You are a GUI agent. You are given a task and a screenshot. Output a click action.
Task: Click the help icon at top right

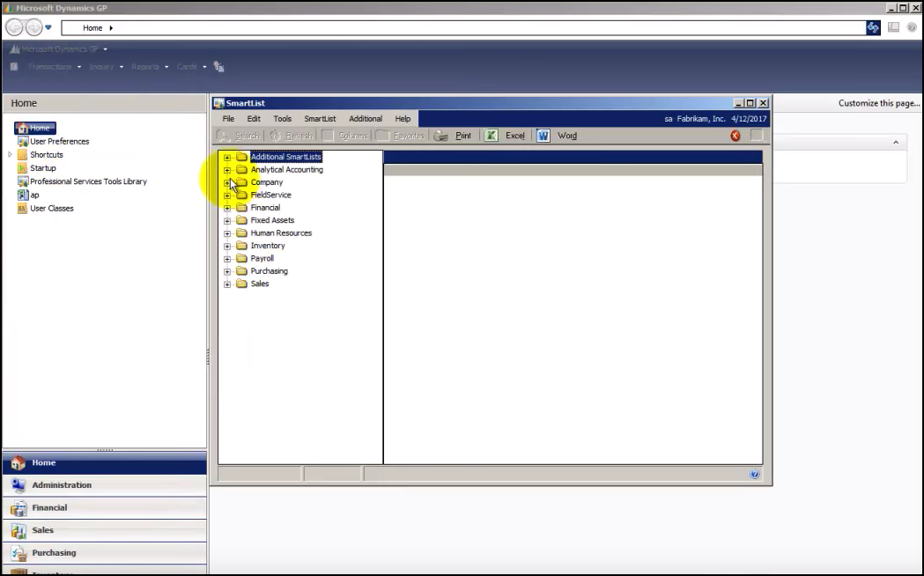(x=912, y=27)
